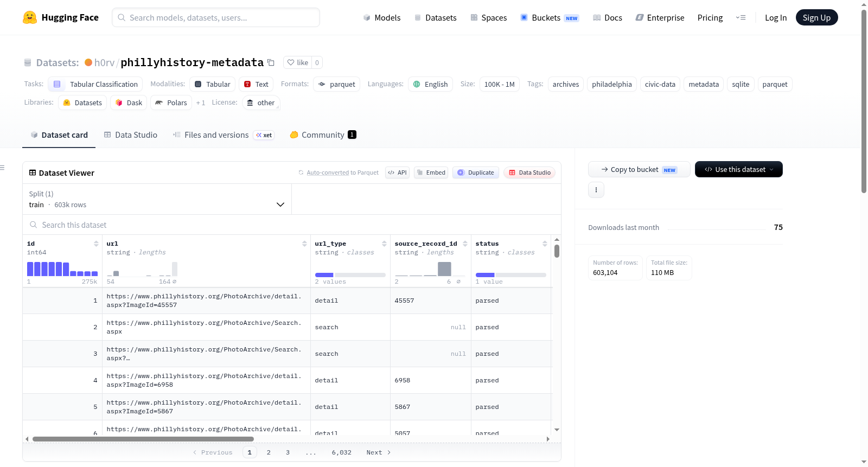The image size is (868, 467).
Task: Go to Buckets in the navigation
Action: [550, 17]
